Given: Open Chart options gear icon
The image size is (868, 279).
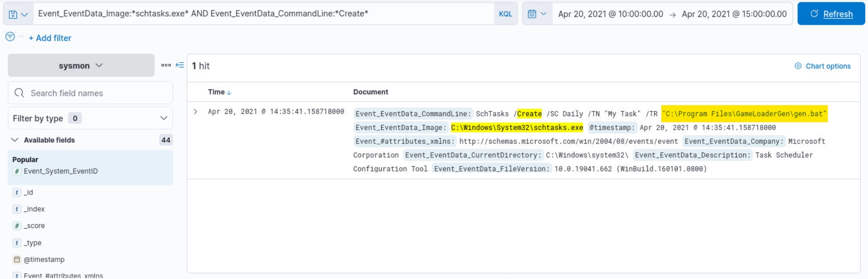Looking at the screenshot, I should 798,66.
